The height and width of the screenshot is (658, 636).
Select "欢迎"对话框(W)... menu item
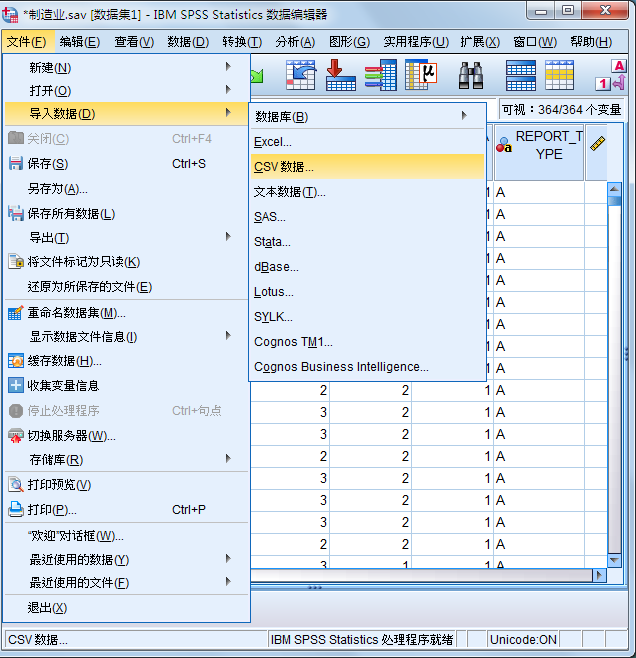127,536
